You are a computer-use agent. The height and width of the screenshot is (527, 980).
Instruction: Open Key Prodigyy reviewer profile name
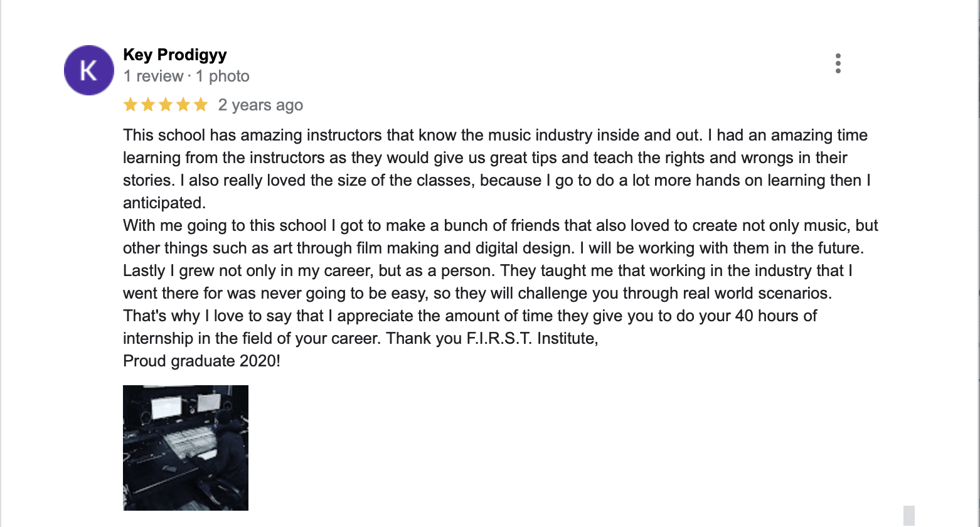click(x=175, y=55)
